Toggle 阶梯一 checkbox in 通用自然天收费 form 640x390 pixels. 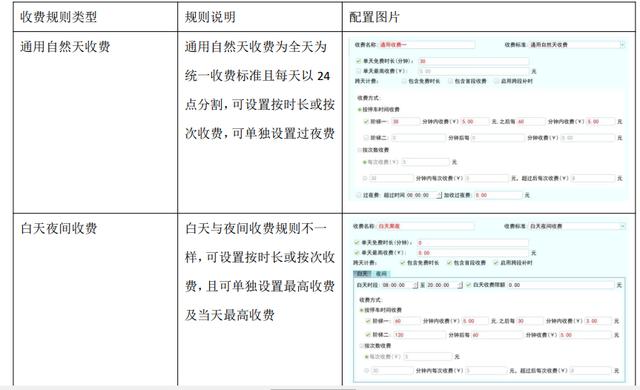point(366,122)
